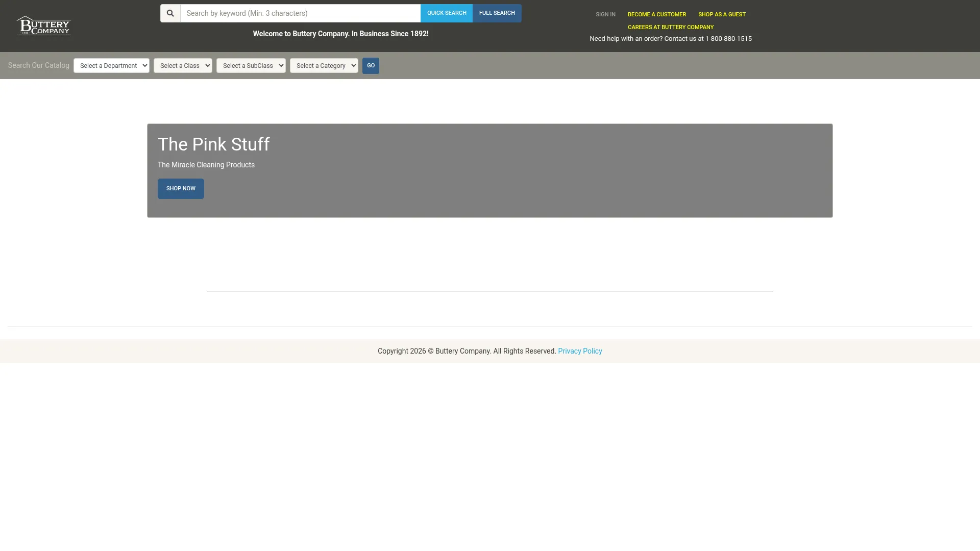Run a Quick Search

coord(447,13)
